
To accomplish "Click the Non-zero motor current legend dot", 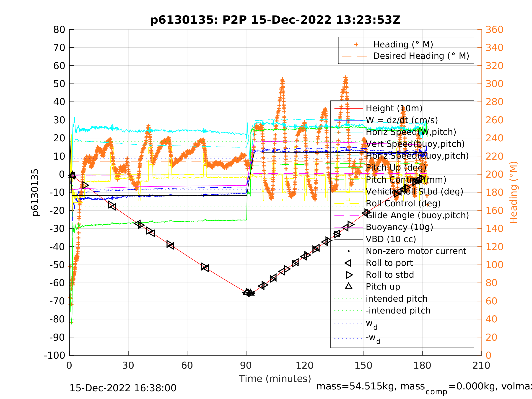I will coord(348,251).
